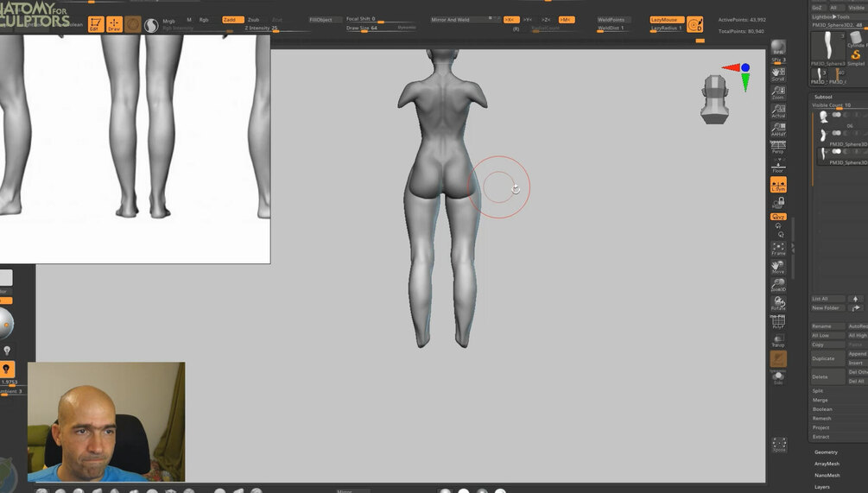The height and width of the screenshot is (493, 868).
Task: Toggle Transp transparency mode
Action: click(x=778, y=340)
